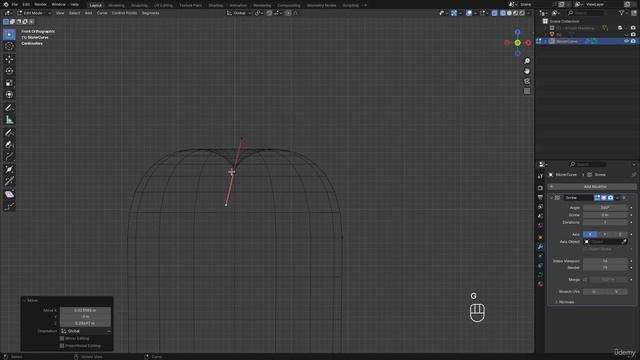
Task: Select the Curve Pen tool
Action: (x=9, y=144)
